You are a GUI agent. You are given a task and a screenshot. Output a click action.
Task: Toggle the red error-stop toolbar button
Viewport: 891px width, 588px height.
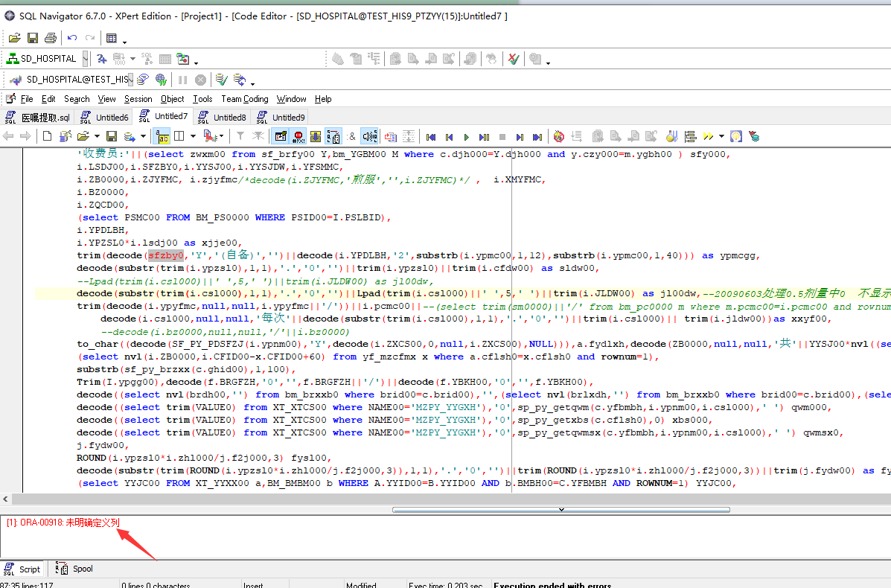click(x=298, y=136)
